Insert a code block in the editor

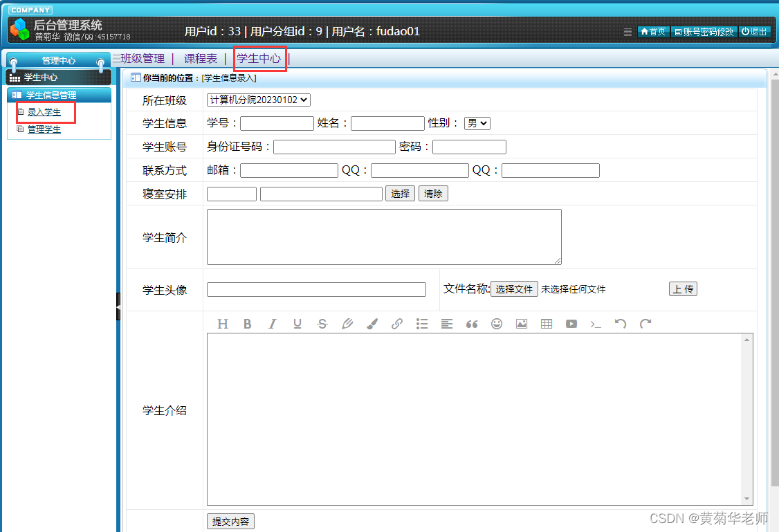tap(596, 323)
